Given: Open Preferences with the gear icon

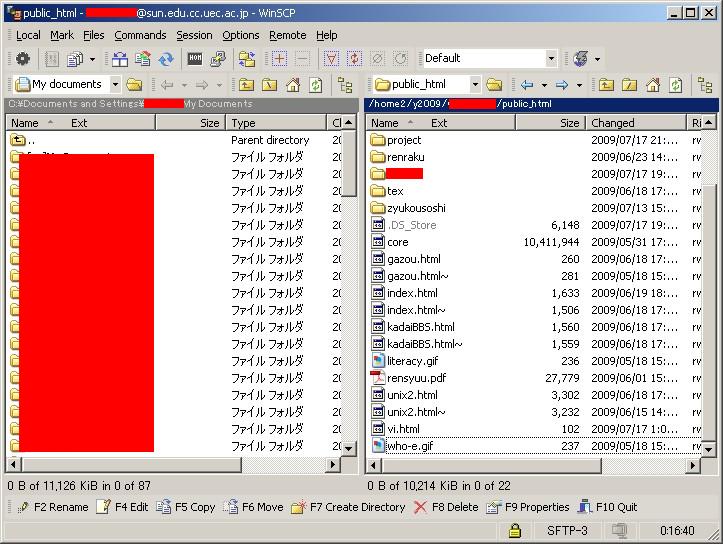Looking at the screenshot, I should pos(23,59).
